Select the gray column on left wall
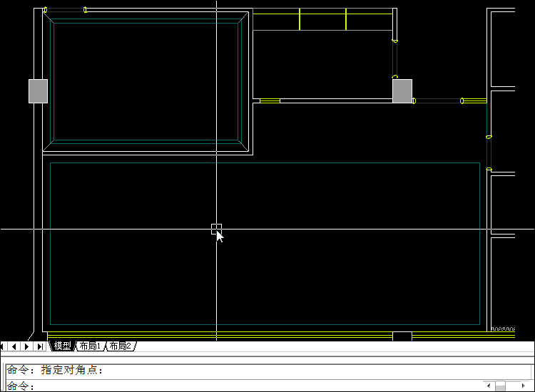535x392 pixels. (x=38, y=91)
